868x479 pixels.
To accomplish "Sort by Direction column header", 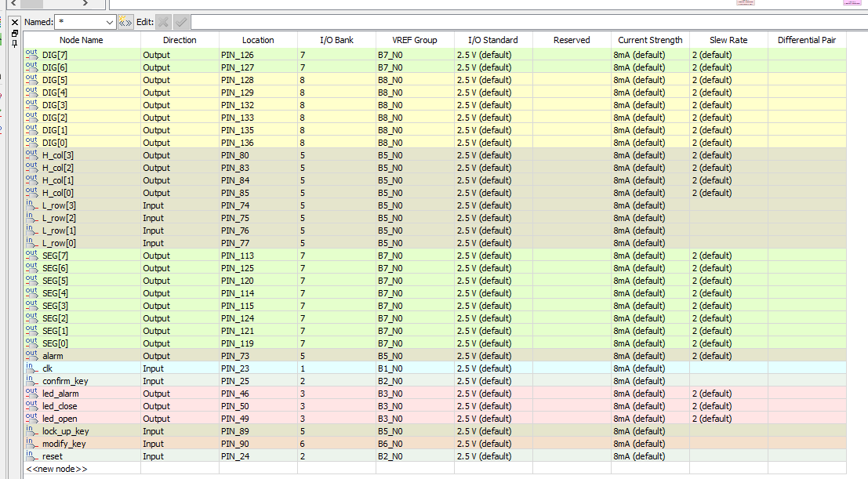I will pyautogui.click(x=180, y=40).
